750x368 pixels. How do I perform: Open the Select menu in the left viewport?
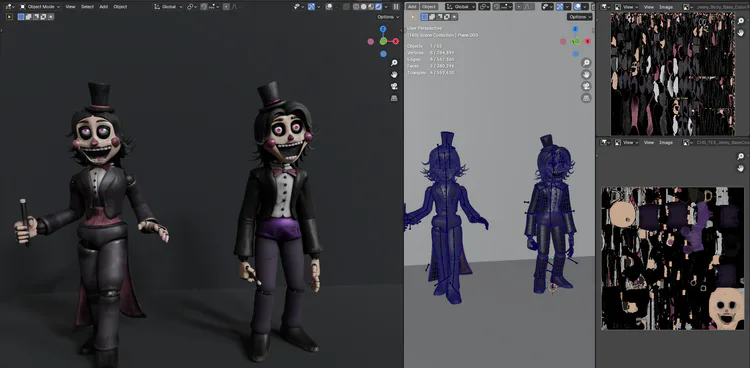[x=87, y=7]
